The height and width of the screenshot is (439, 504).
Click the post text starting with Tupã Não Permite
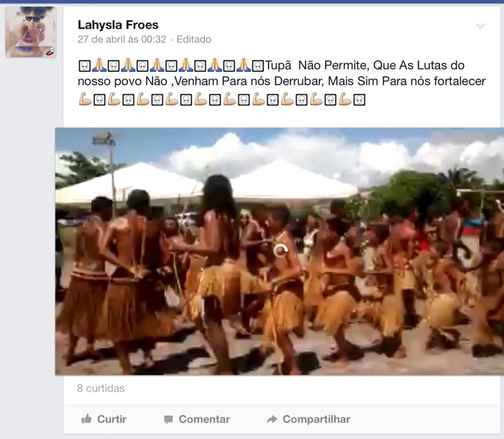(x=281, y=73)
